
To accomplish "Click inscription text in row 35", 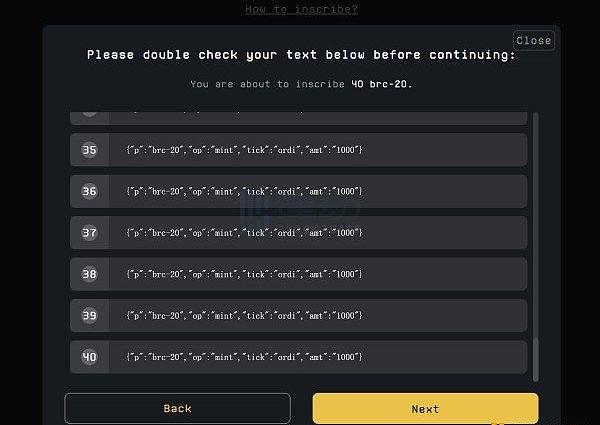I will coord(244,150).
